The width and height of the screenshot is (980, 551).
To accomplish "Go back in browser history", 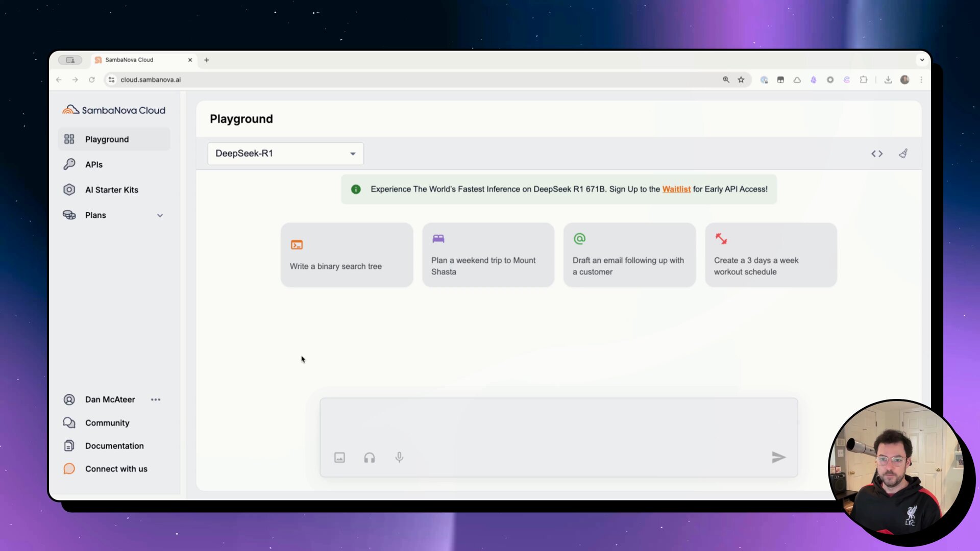I will tap(59, 80).
